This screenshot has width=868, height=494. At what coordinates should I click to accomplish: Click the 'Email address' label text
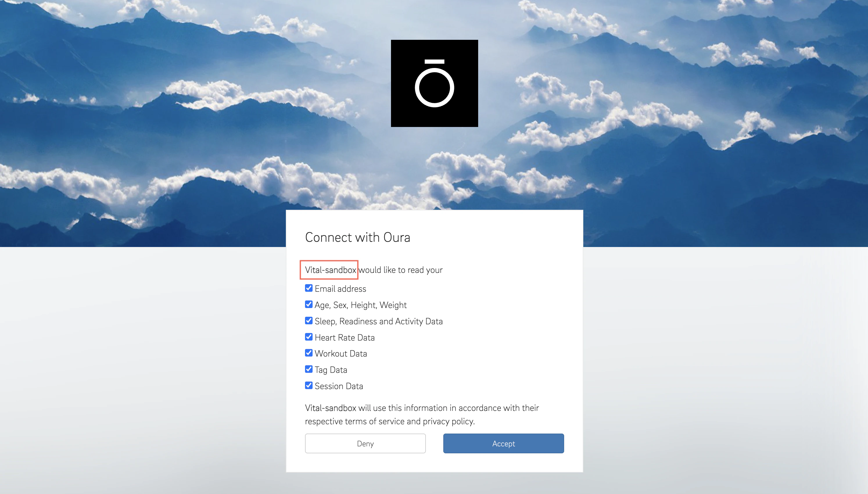coord(340,289)
